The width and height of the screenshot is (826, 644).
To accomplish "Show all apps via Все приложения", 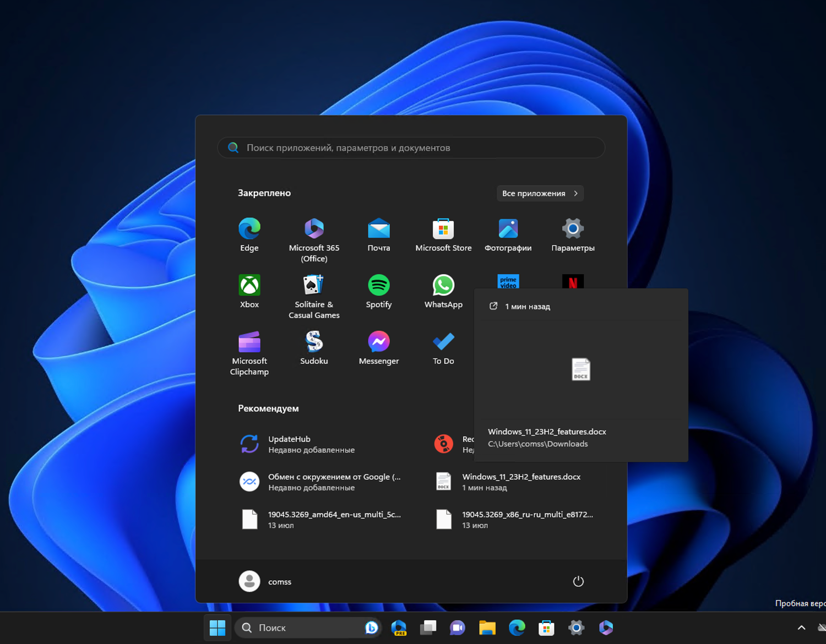I will (x=540, y=193).
